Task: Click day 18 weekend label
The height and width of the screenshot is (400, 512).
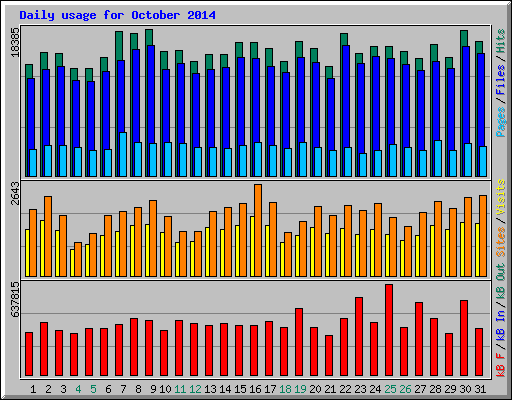Action: point(285,389)
